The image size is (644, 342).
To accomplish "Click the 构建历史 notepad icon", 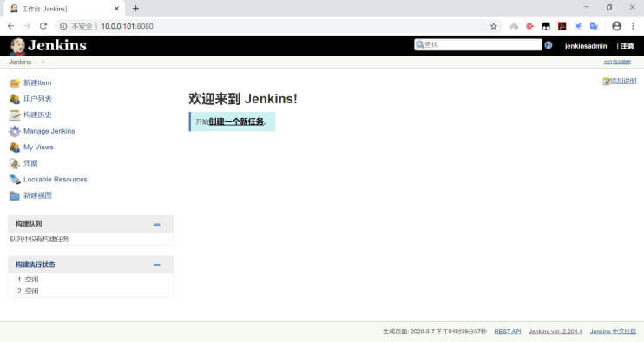I will [x=15, y=115].
